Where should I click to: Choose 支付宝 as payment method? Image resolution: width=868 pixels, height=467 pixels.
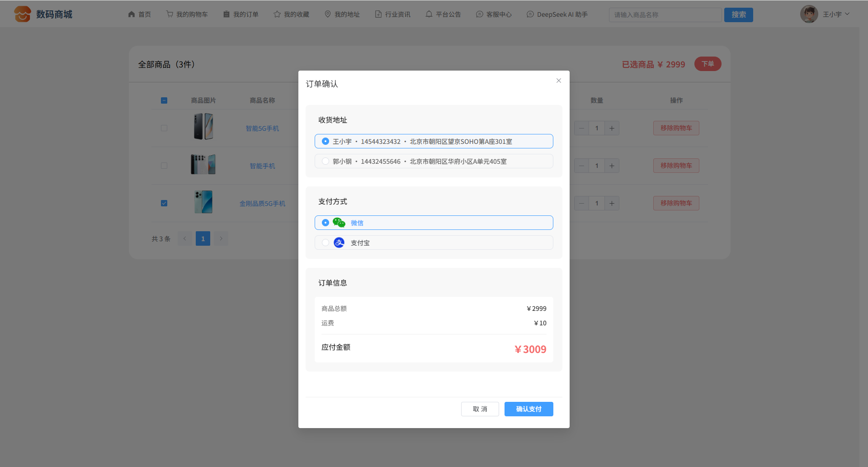tap(325, 243)
